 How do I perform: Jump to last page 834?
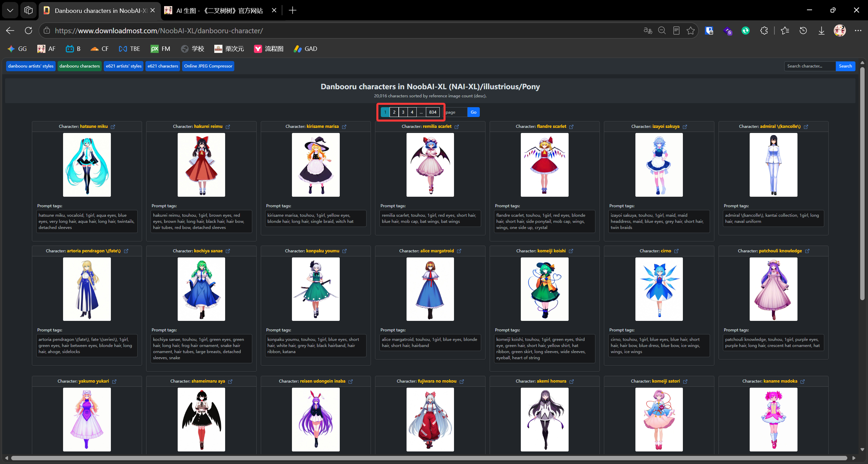tap(433, 112)
